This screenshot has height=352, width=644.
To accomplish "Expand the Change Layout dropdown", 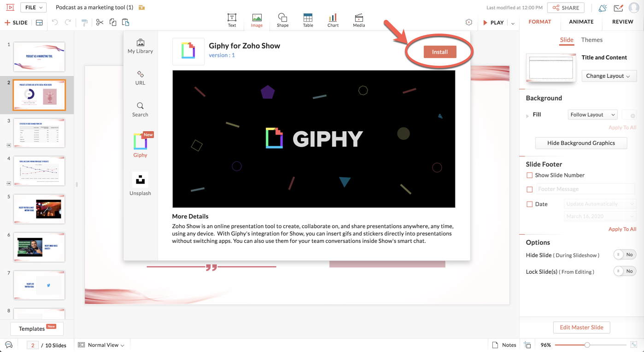I will pos(609,76).
